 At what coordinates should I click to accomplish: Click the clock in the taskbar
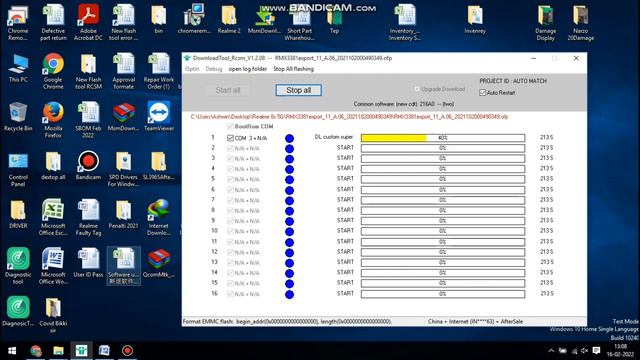[x=620, y=351]
